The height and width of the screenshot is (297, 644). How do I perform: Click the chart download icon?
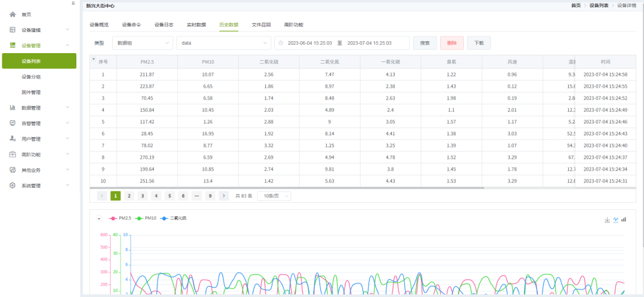click(607, 219)
